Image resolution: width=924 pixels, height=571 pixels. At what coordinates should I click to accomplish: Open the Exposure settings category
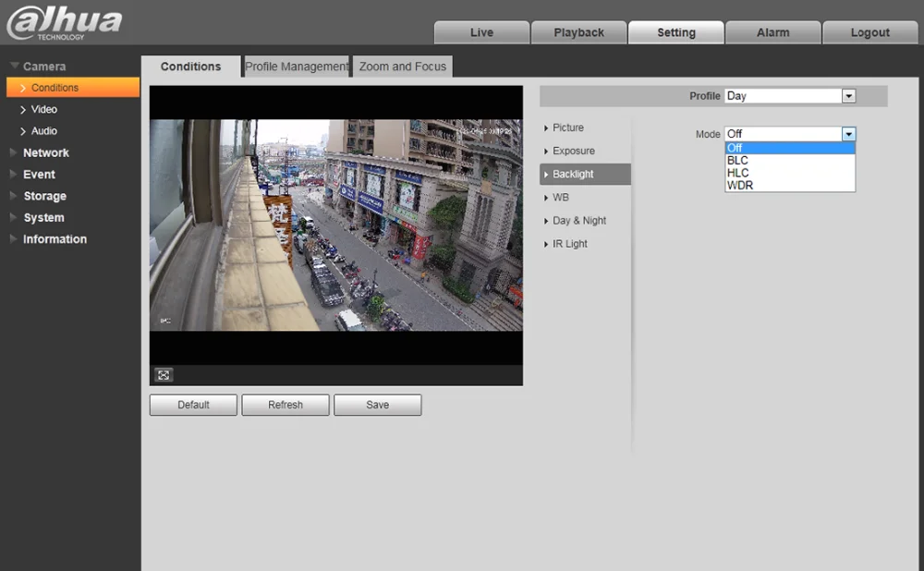click(x=573, y=151)
